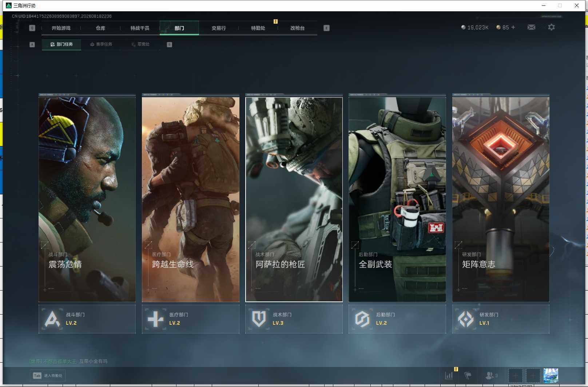The width and height of the screenshot is (588, 387).
Task: Click the Delta Force window title icon
Action: coord(9,5)
